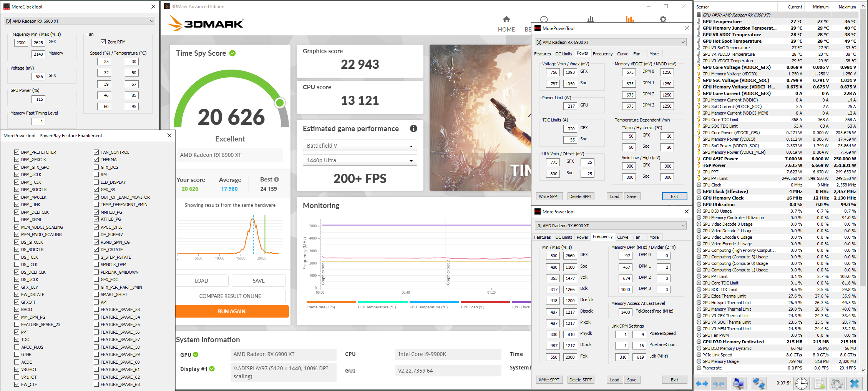Click the collapse columns arrows icon in the sensor panel
The image size is (868, 391).
click(x=719, y=383)
